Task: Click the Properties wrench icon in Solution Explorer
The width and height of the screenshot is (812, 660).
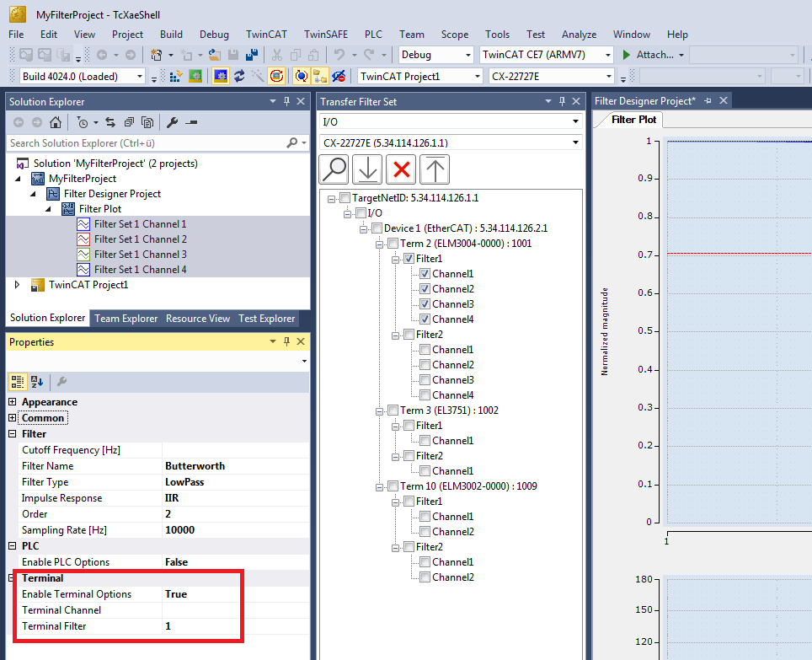Action: click(x=173, y=123)
